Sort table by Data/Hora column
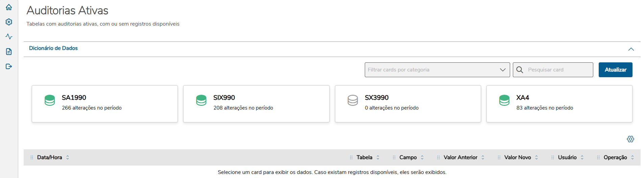 (68, 157)
